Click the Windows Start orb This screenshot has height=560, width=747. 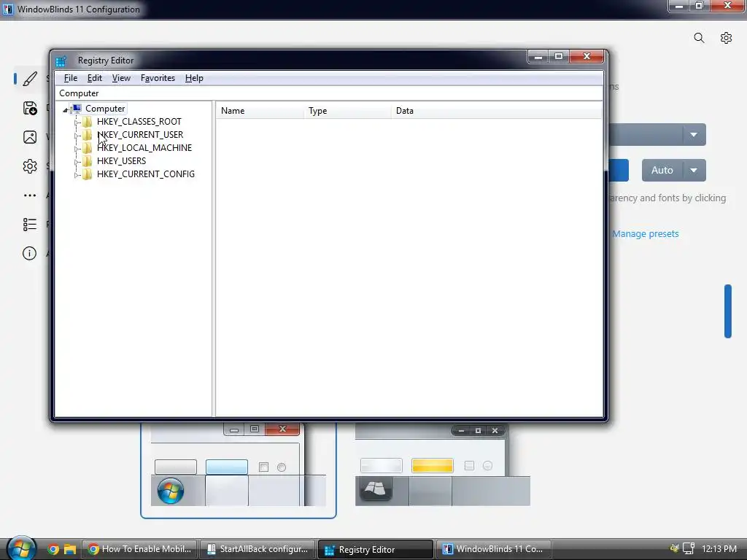[21, 548]
